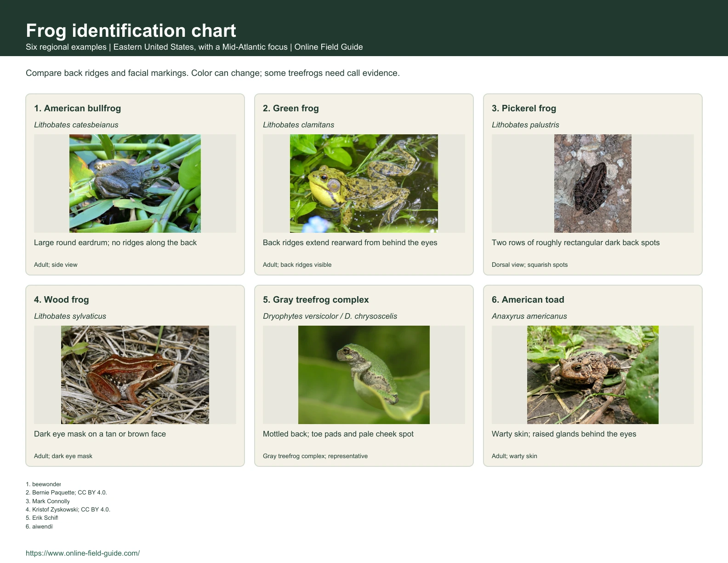Open the online-field-guide.com link

83,553
